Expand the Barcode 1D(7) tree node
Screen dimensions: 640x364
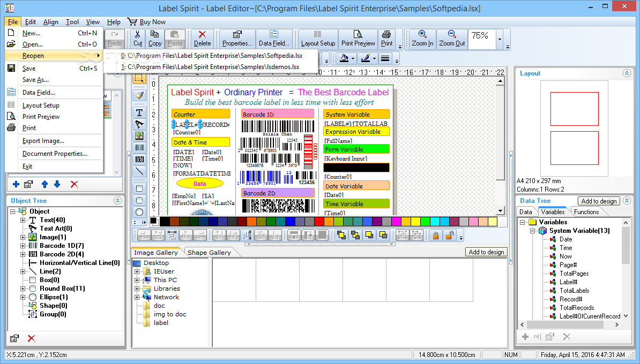pyautogui.click(x=23, y=246)
